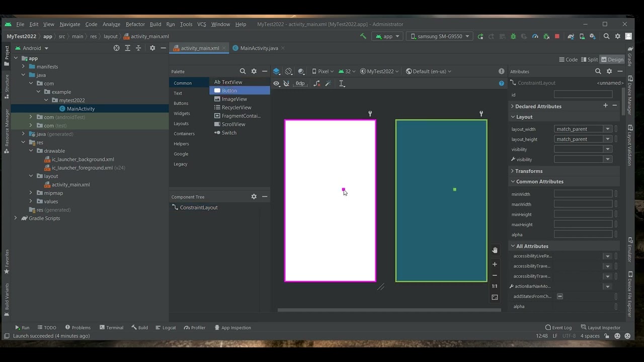Open MyTest2022 theme dropdown

(x=379, y=71)
